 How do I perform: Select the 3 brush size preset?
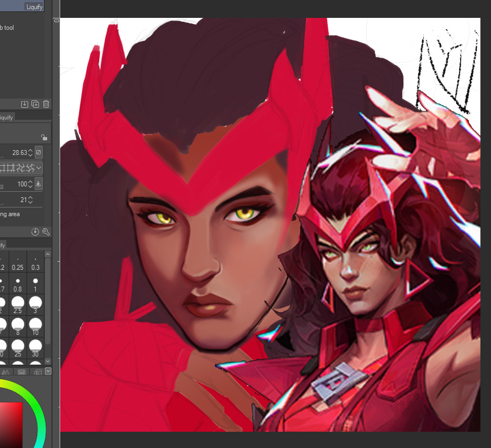click(35, 304)
